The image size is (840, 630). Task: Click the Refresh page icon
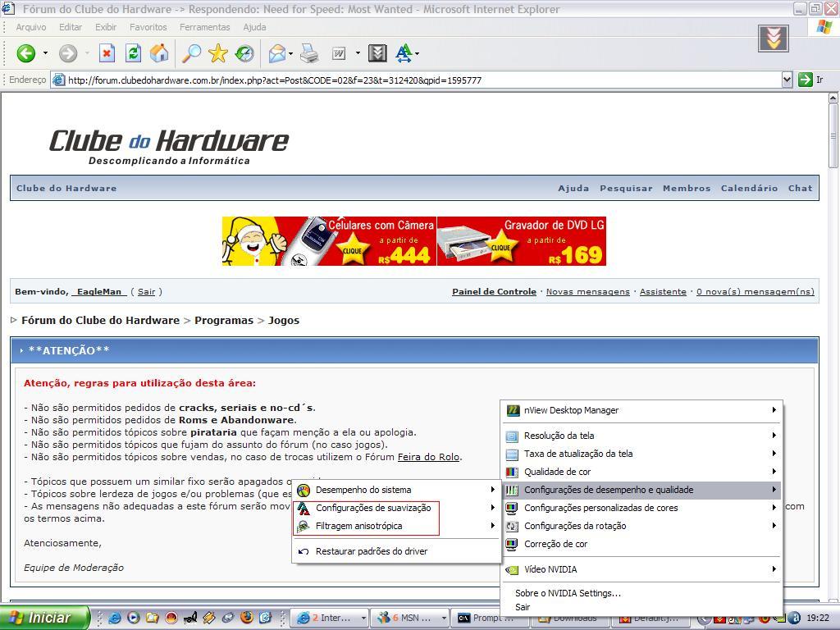pos(133,53)
